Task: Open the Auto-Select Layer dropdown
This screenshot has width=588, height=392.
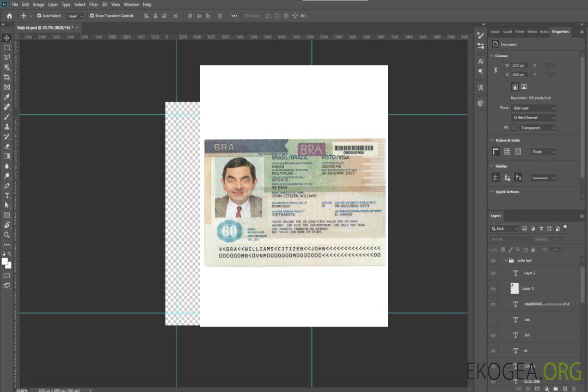Action: pos(75,16)
